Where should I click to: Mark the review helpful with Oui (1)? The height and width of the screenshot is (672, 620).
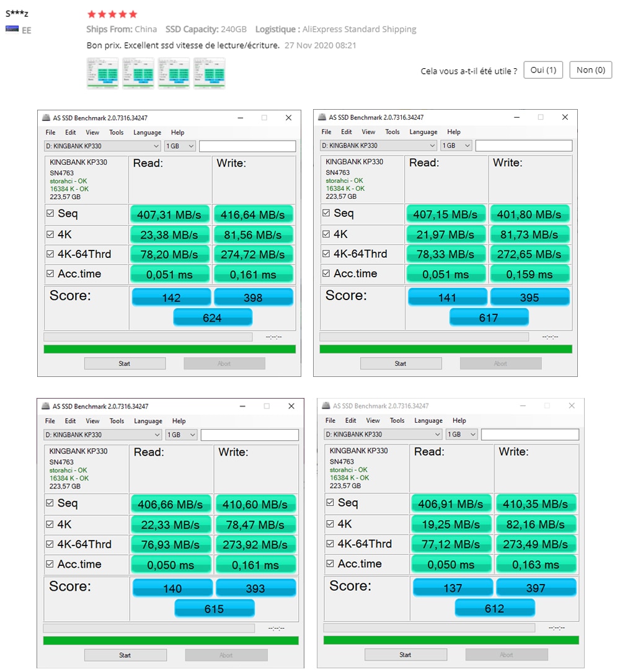coord(543,70)
